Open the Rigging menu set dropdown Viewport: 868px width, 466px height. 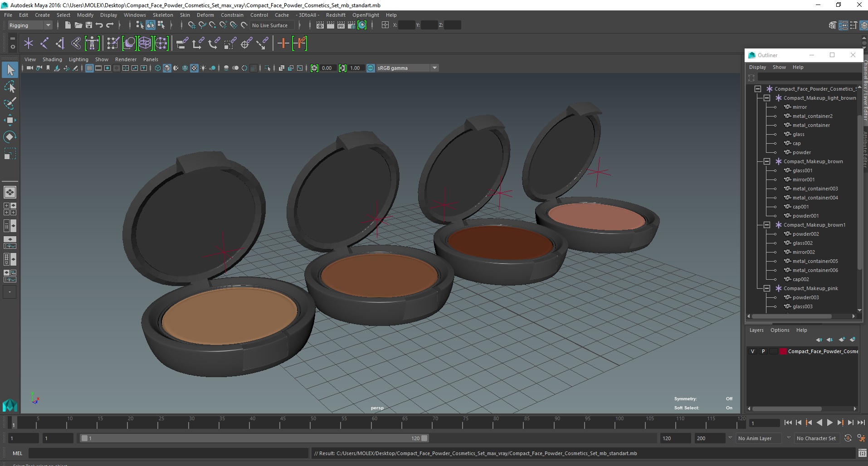pyautogui.click(x=30, y=25)
